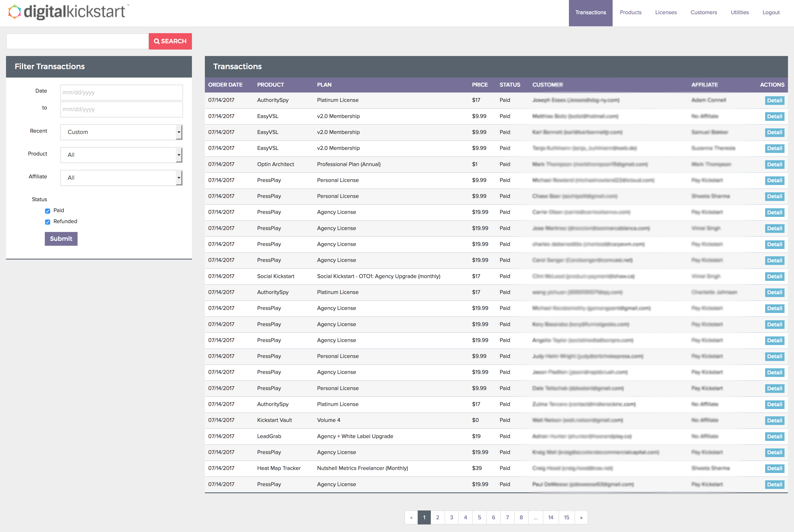The width and height of the screenshot is (794, 532).
Task: Click Logout in the top navigation
Action: point(771,12)
